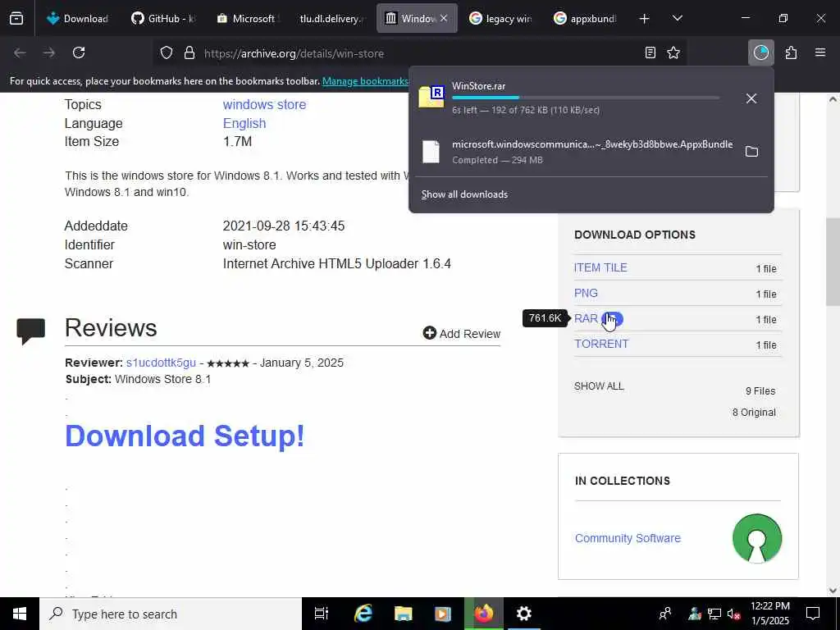Switch to the Download tab

click(x=78, y=19)
